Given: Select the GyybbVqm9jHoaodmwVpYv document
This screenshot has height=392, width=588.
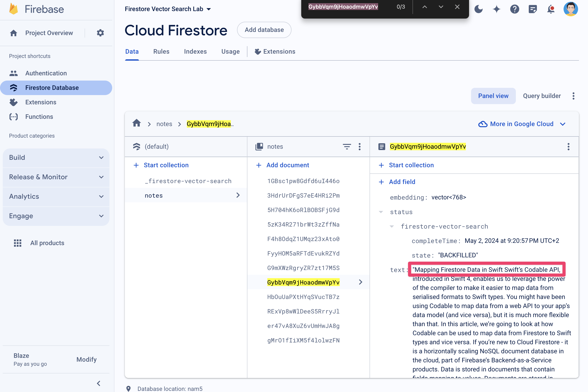Looking at the screenshot, I should (x=303, y=282).
